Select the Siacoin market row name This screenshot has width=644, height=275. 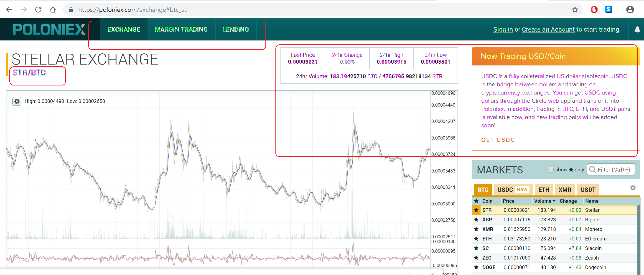point(593,248)
